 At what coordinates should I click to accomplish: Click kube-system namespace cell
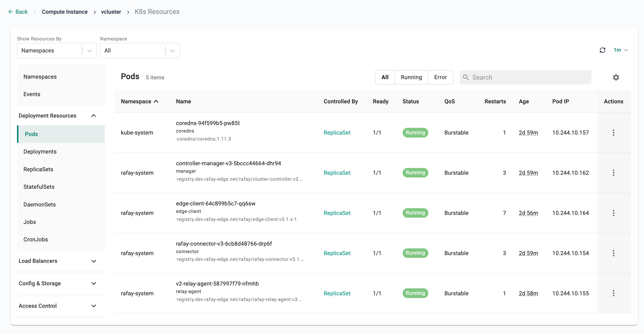point(137,133)
